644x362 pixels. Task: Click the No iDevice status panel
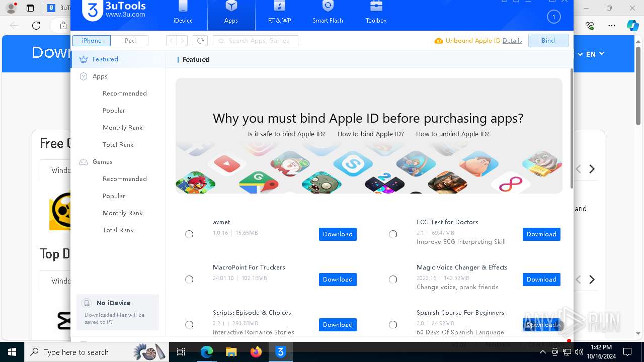[118, 312]
